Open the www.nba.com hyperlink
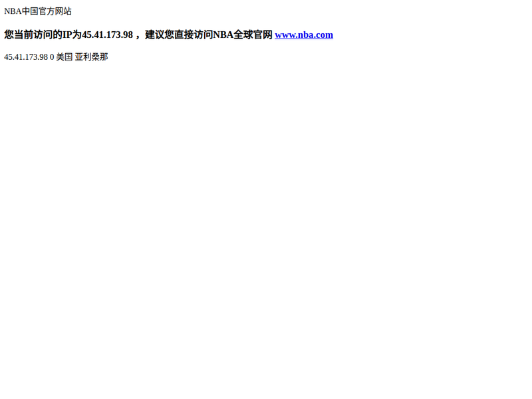 pos(304,35)
